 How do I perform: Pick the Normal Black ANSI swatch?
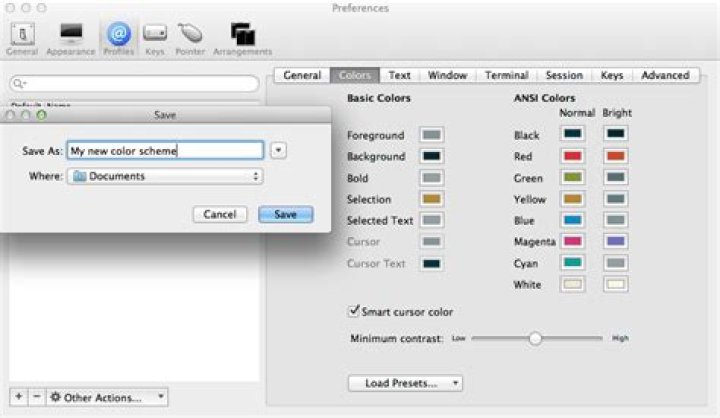pos(573,134)
